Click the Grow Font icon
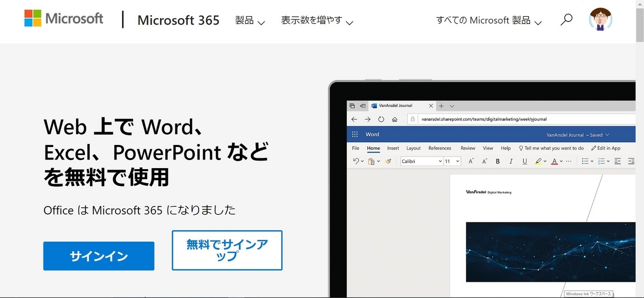The width and height of the screenshot is (644, 298). (471, 161)
